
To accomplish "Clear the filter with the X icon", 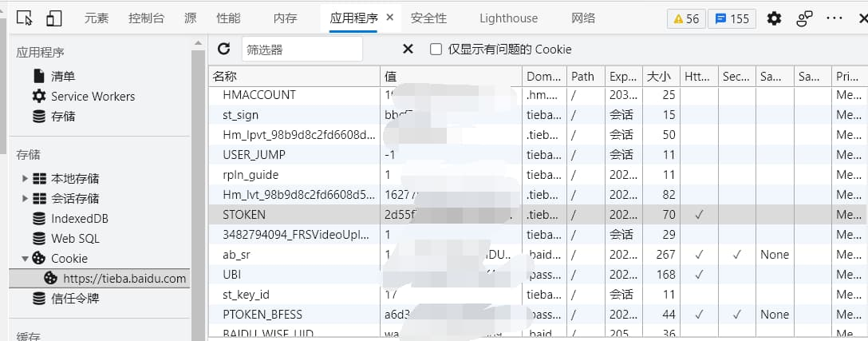I will click(408, 49).
